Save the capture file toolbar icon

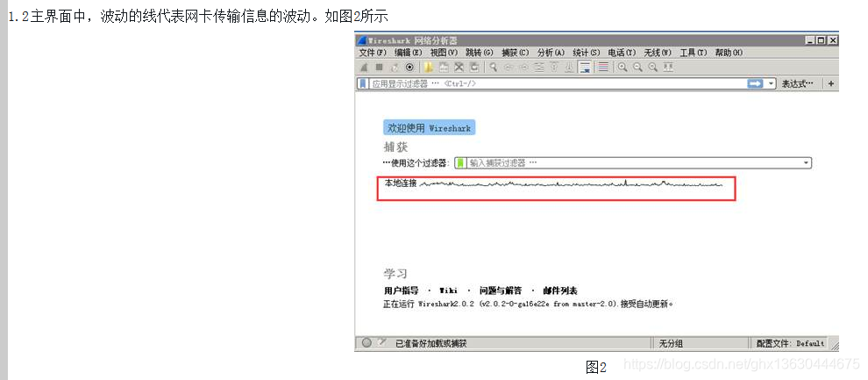point(444,67)
